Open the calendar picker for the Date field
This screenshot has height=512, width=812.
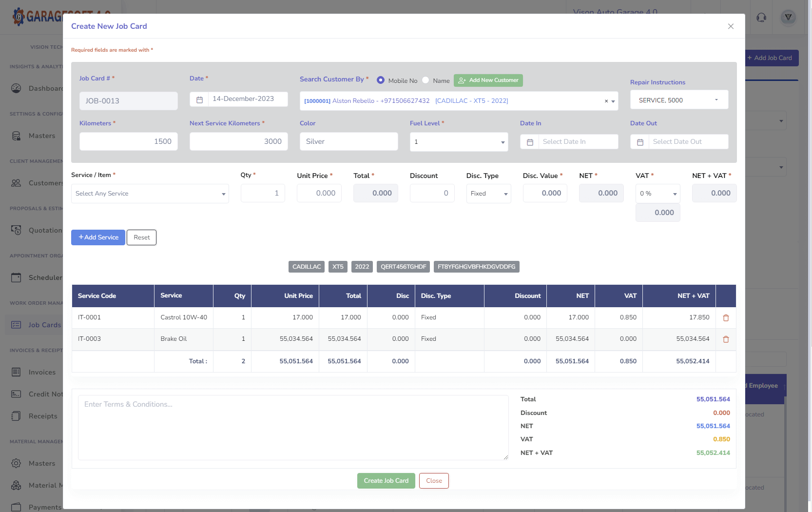tap(199, 99)
